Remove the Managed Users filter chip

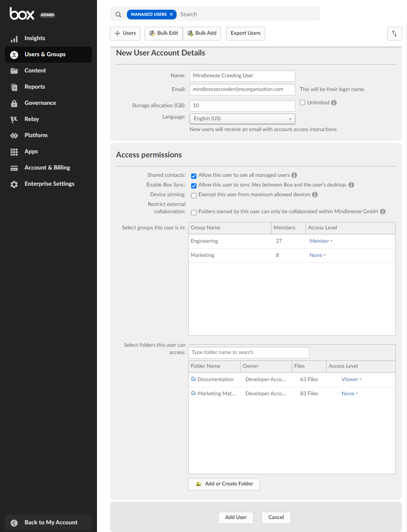tap(171, 15)
